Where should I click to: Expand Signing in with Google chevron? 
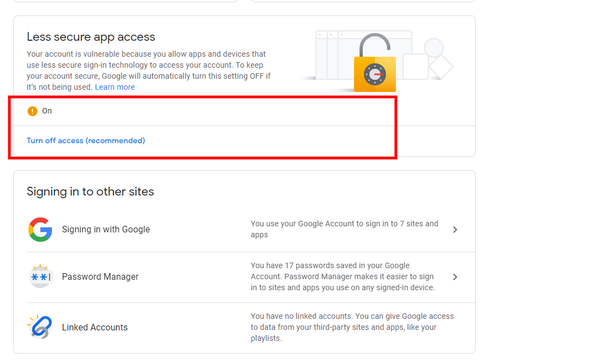tap(455, 230)
